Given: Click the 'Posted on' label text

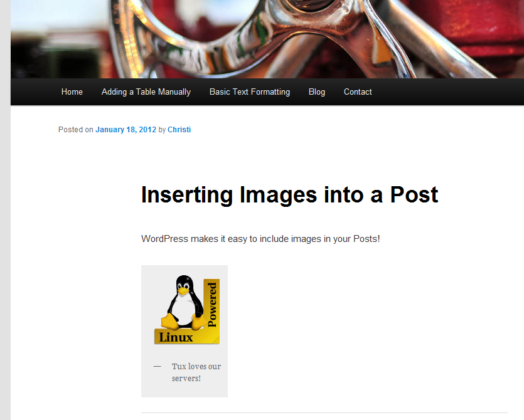Looking at the screenshot, I should (75, 130).
